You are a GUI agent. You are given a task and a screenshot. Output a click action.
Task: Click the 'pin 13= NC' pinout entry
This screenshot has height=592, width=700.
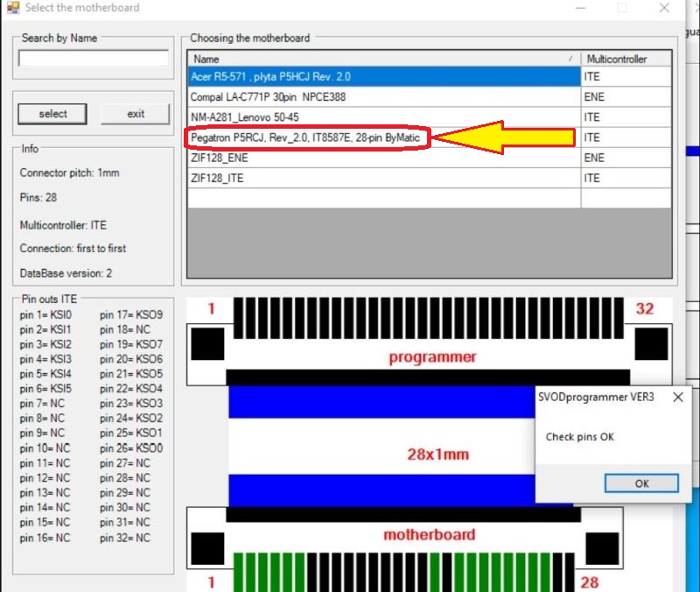pyautogui.click(x=45, y=493)
